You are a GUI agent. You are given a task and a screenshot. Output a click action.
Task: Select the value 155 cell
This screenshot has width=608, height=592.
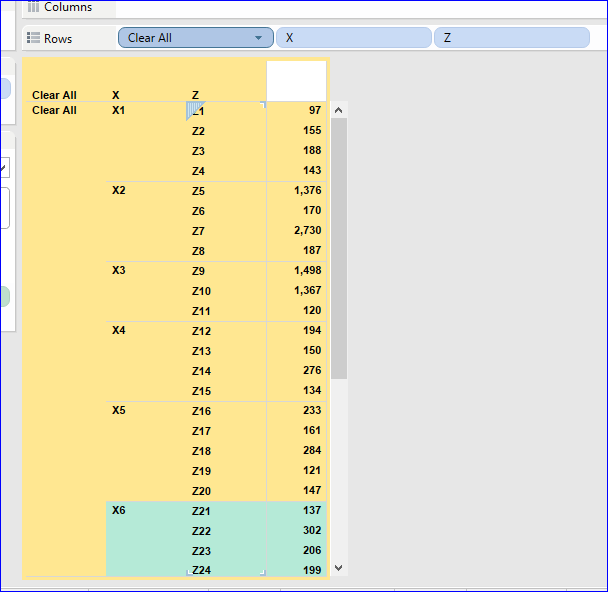coord(312,130)
